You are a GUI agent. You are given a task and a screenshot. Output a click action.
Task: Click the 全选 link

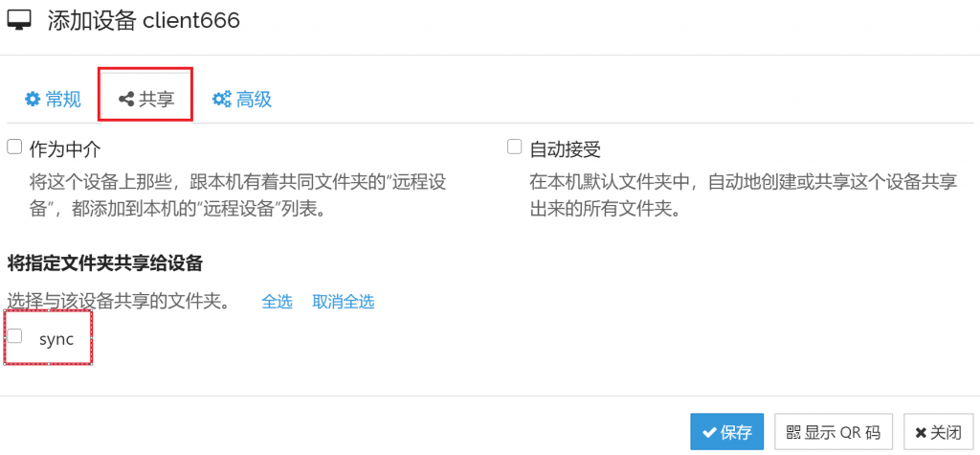click(277, 302)
